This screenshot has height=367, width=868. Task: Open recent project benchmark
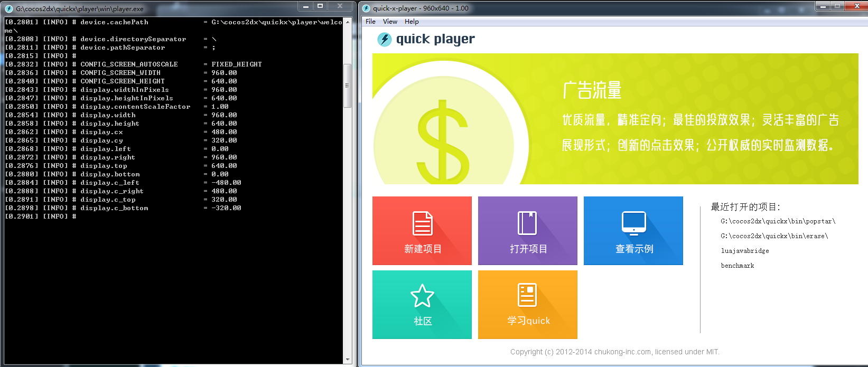point(738,266)
